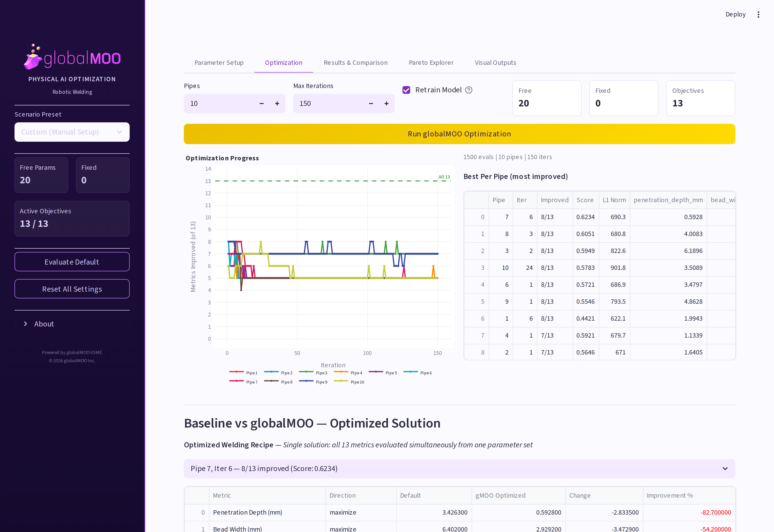Image resolution: width=774 pixels, height=532 pixels.
Task: Click the gMOO Optimized column header
Action: pyautogui.click(x=518, y=495)
